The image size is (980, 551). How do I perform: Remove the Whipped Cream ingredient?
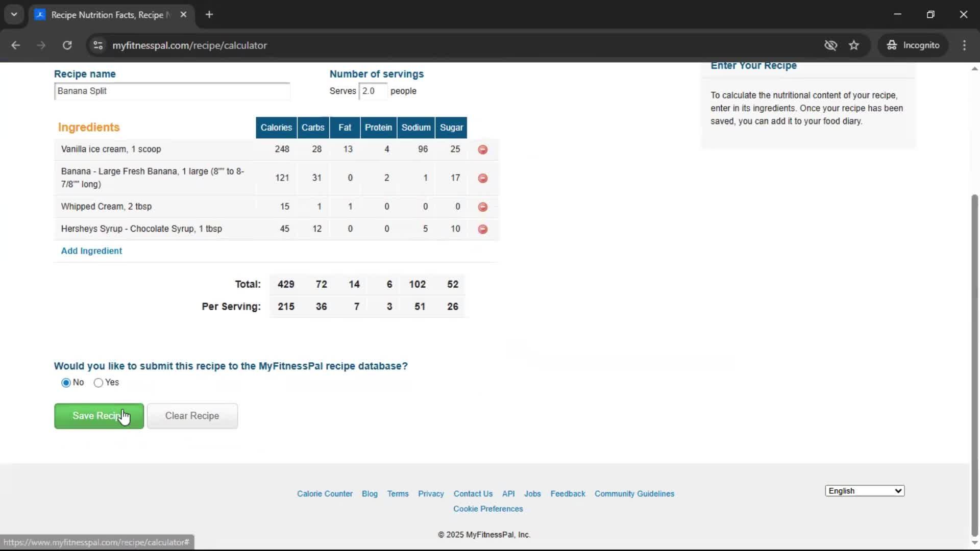[x=482, y=207]
